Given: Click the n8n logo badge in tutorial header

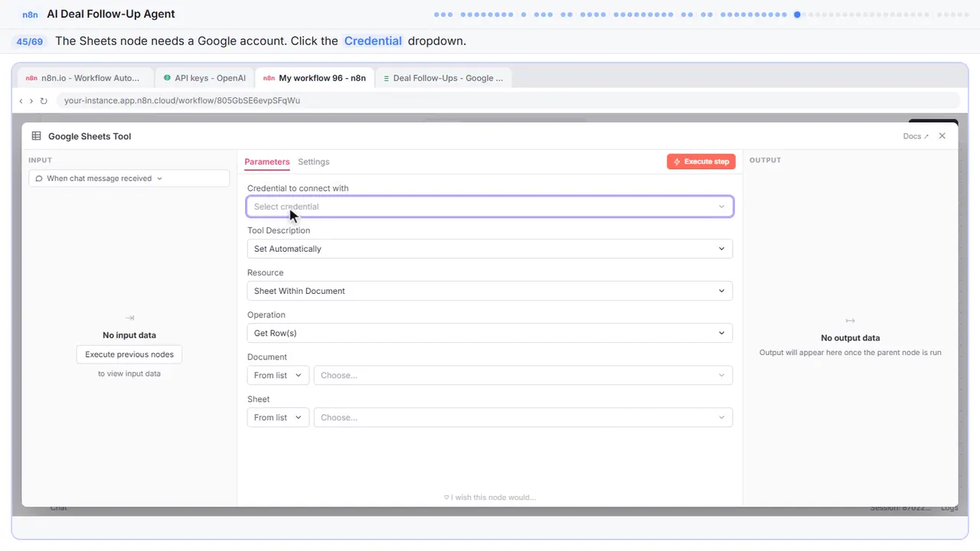Looking at the screenshot, I should [30, 14].
